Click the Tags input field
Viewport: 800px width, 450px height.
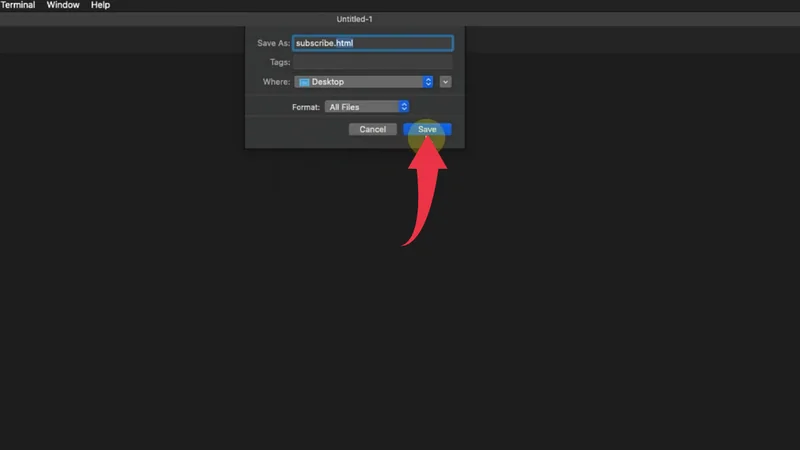point(372,62)
